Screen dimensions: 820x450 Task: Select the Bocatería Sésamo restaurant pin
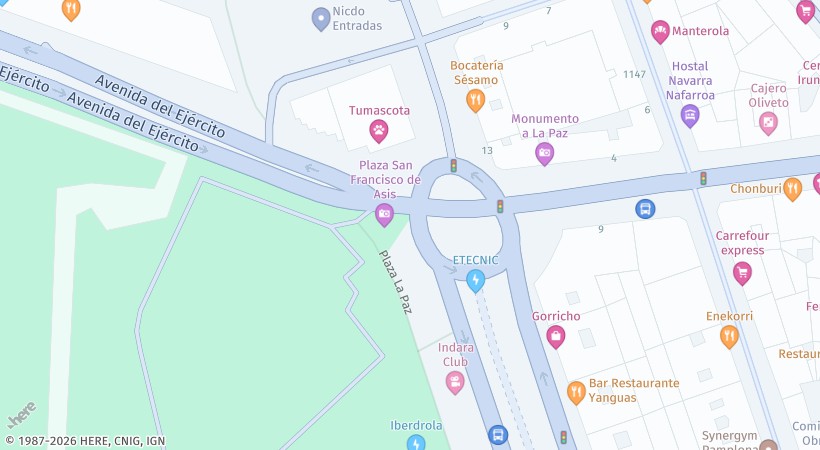click(475, 100)
